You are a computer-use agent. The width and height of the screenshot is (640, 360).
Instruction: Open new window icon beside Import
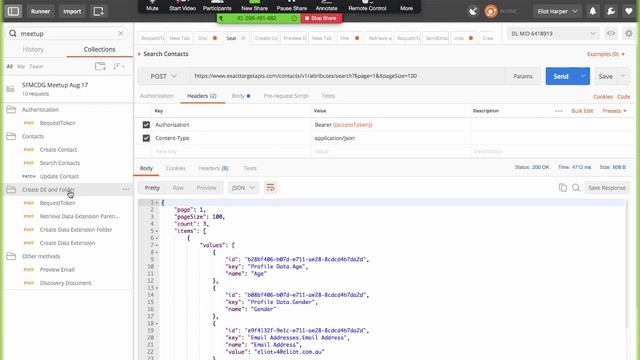click(98, 11)
